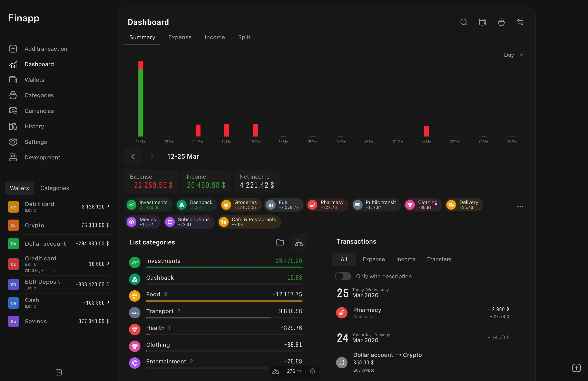Viewport: 588px width, 381px height.
Task: Click the 12 Mar chart bar
Action: tap(141, 99)
